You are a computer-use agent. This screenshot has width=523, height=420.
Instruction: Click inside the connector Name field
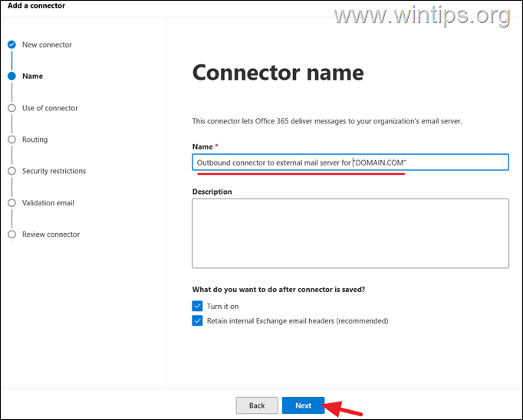[350, 162]
